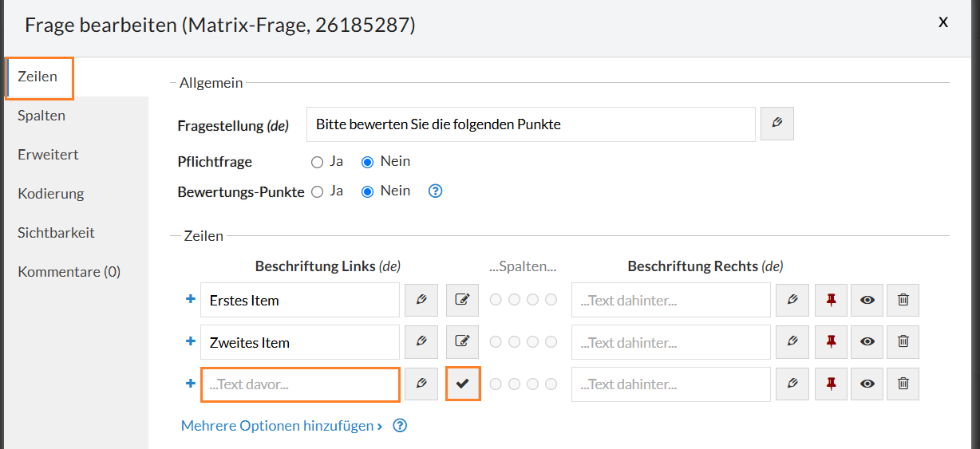Click left pencil icon for Zweites Item

421,341
